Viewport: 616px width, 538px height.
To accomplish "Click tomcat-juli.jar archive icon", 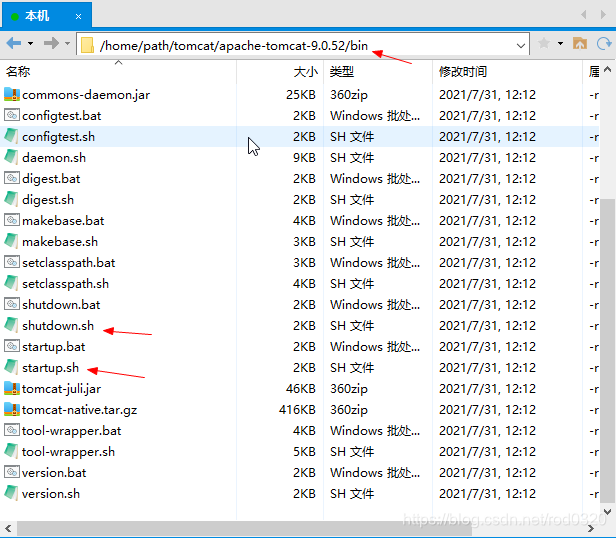I will (12, 388).
